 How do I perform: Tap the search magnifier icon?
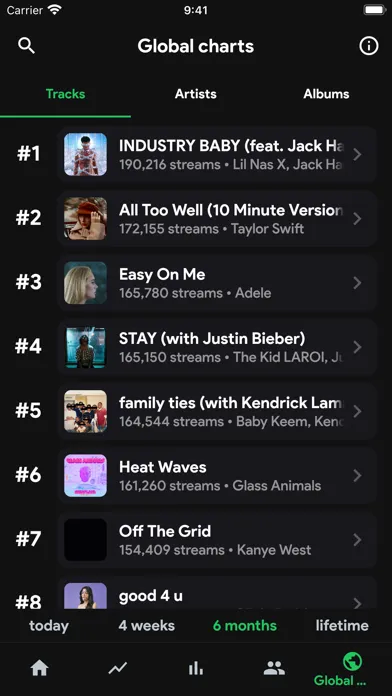(x=26, y=46)
